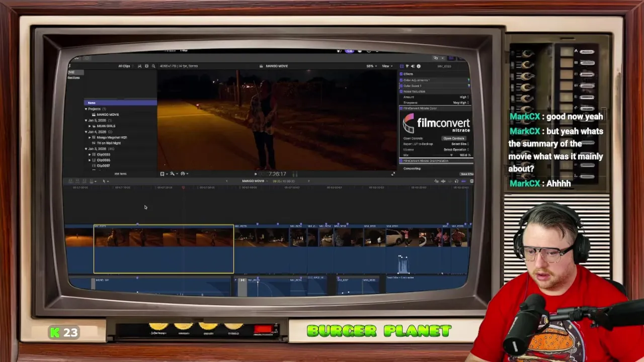The height and width of the screenshot is (362, 644).
Task: Toggle the Color Board 1 checkbox
Action: tap(401, 85)
